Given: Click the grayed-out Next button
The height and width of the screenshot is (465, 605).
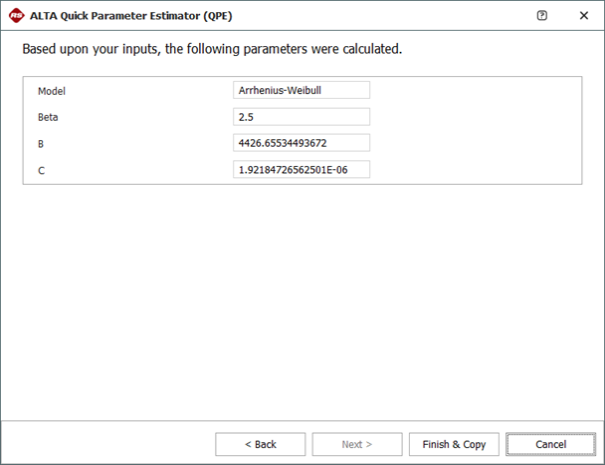Looking at the screenshot, I should 356,444.
